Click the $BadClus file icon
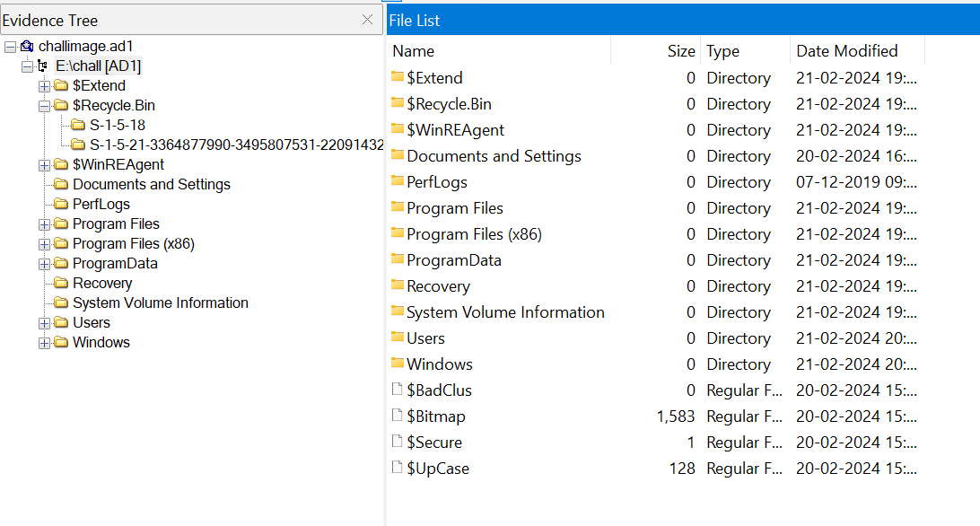 (398, 390)
